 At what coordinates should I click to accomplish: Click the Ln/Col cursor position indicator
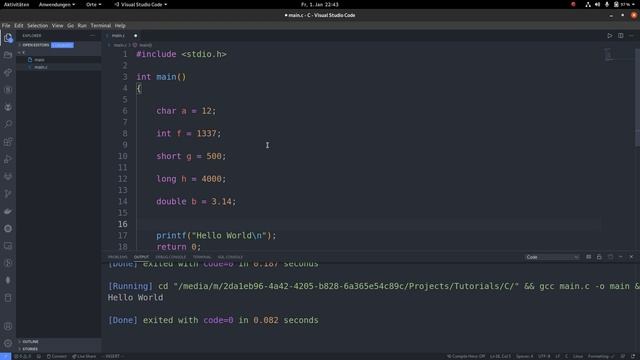500,356
